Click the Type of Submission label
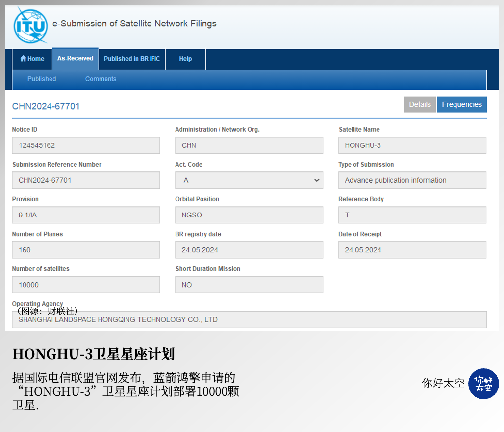Screen dimensions: 504x432 click(x=366, y=165)
